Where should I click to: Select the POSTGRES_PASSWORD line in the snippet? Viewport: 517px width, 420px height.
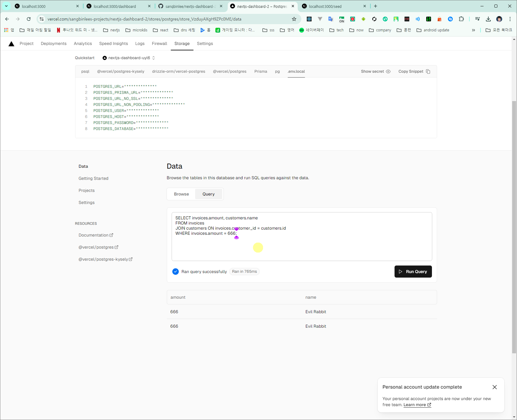click(131, 123)
